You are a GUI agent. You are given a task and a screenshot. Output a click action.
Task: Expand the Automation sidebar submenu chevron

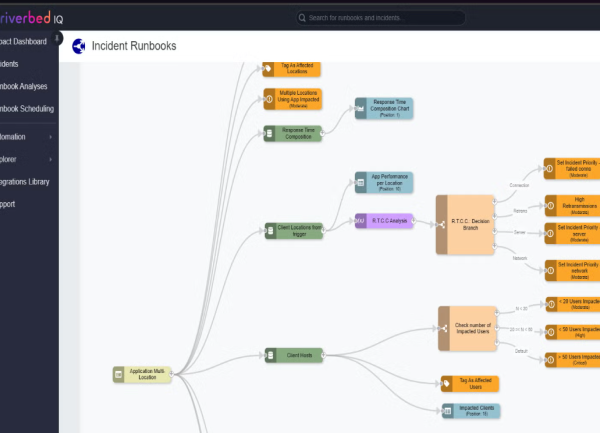click(51, 137)
